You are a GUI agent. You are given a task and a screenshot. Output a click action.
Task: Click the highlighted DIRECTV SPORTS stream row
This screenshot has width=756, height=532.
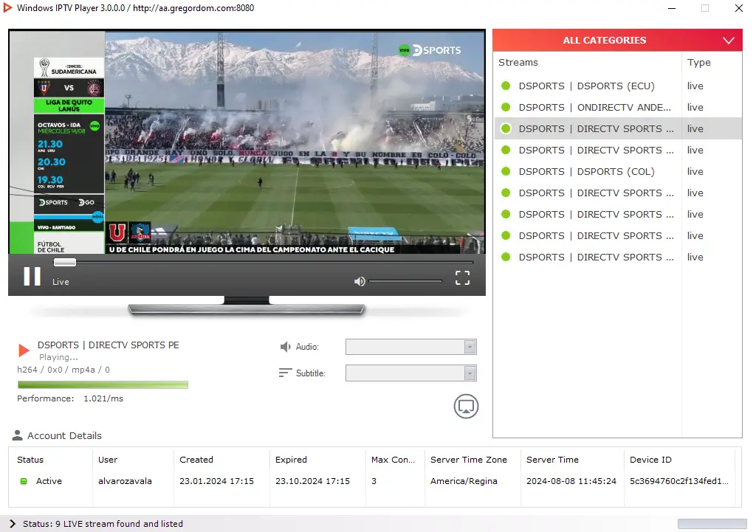(618, 128)
